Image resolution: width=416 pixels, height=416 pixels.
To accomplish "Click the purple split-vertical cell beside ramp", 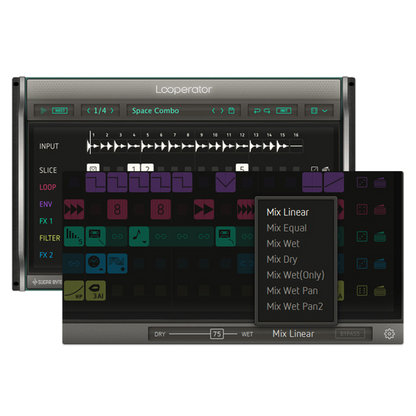I will (x=312, y=182).
